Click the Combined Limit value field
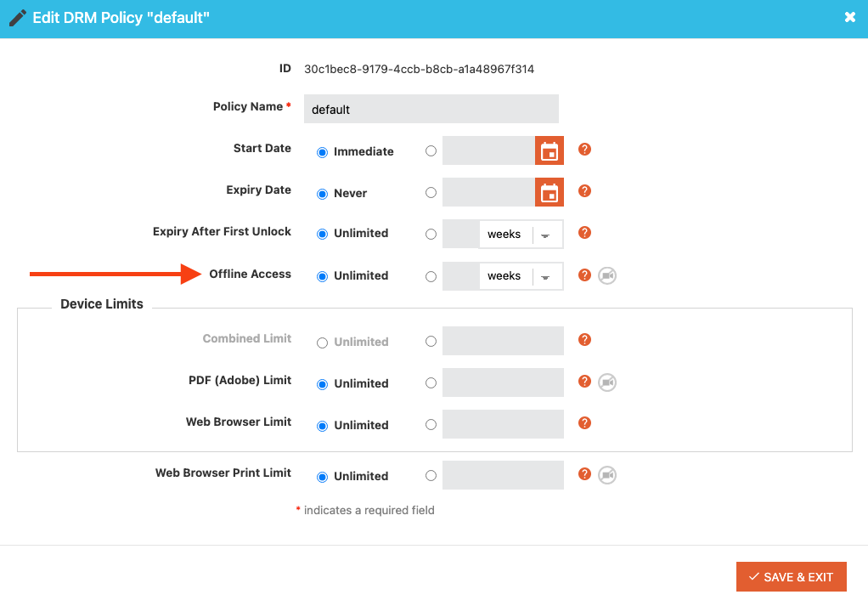The width and height of the screenshot is (868, 606). [x=503, y=341]
